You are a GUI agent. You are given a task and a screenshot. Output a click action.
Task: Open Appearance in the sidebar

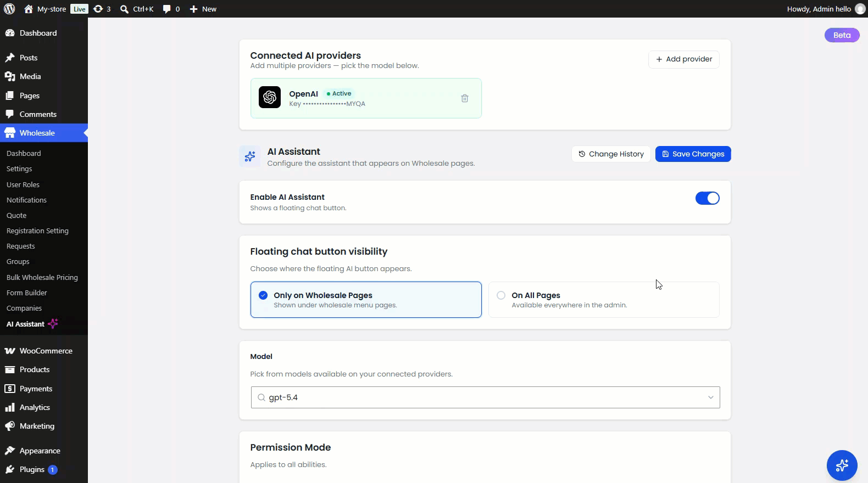click(x=40, y=451)
